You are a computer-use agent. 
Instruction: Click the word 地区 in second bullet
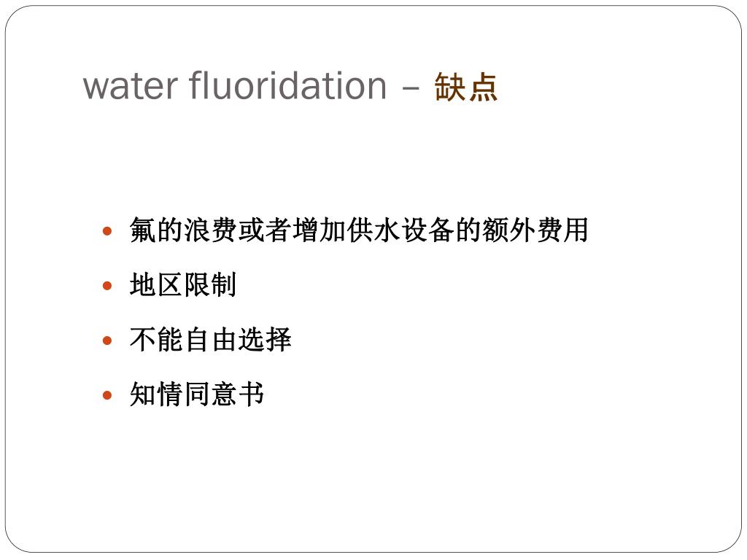(156, 285)
